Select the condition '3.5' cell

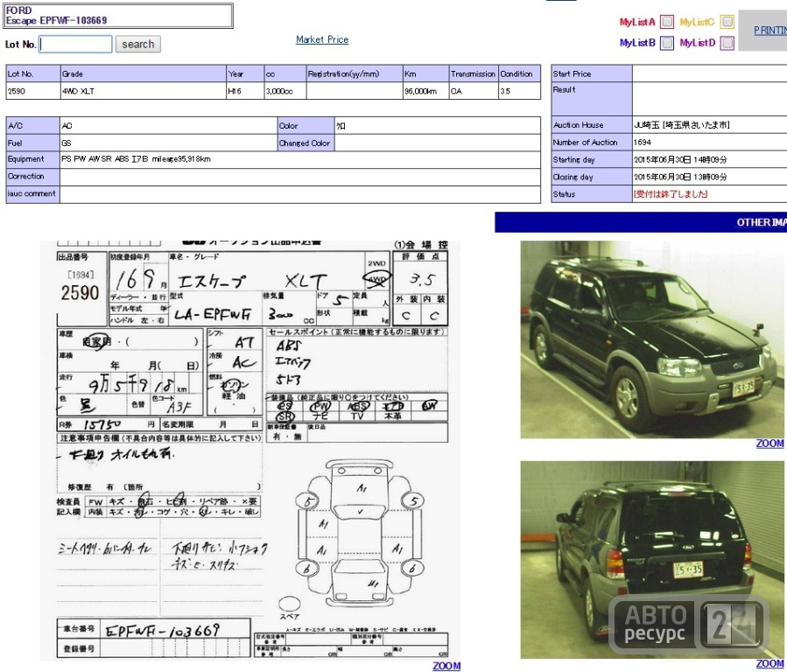519,91
